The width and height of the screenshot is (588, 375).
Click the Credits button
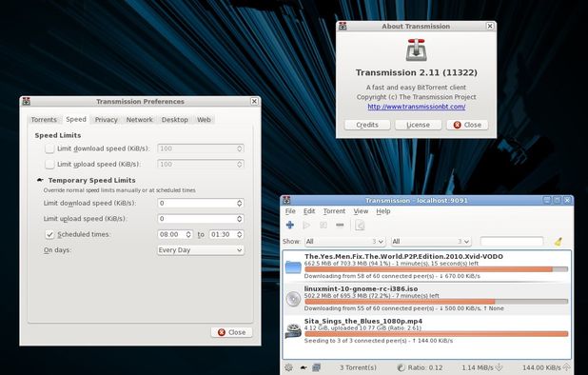tap(367, 125)
